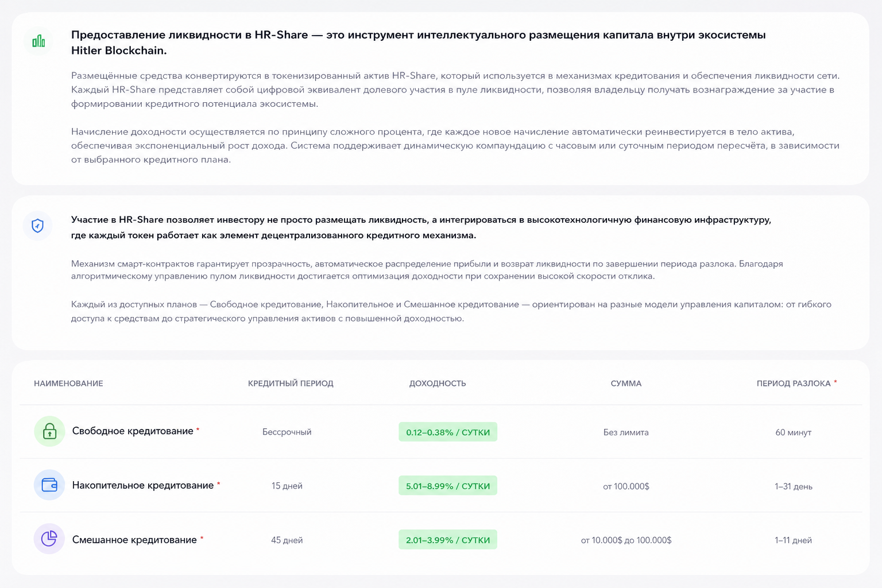Select the Свободное кредитование plan name

[133, 431]
